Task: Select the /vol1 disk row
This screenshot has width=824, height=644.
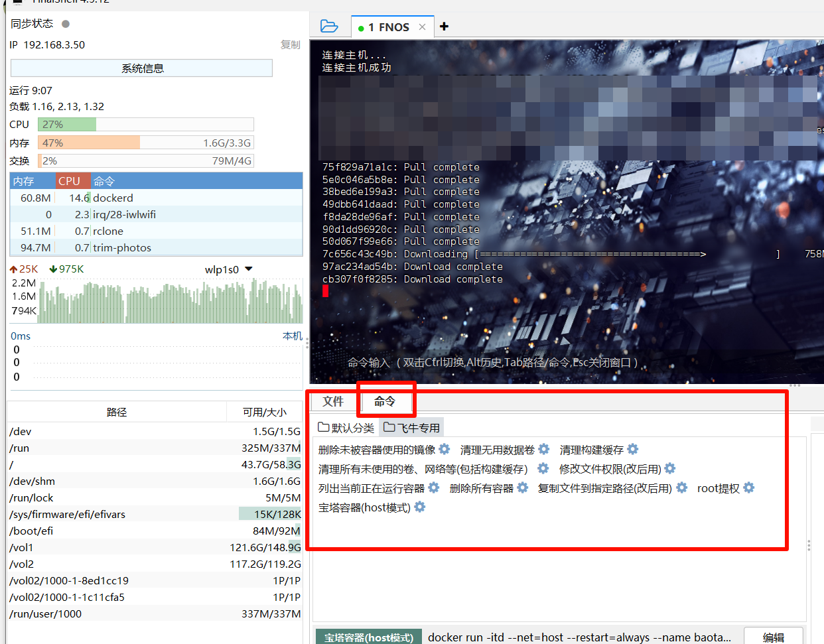Action: [x=155, y=547]
